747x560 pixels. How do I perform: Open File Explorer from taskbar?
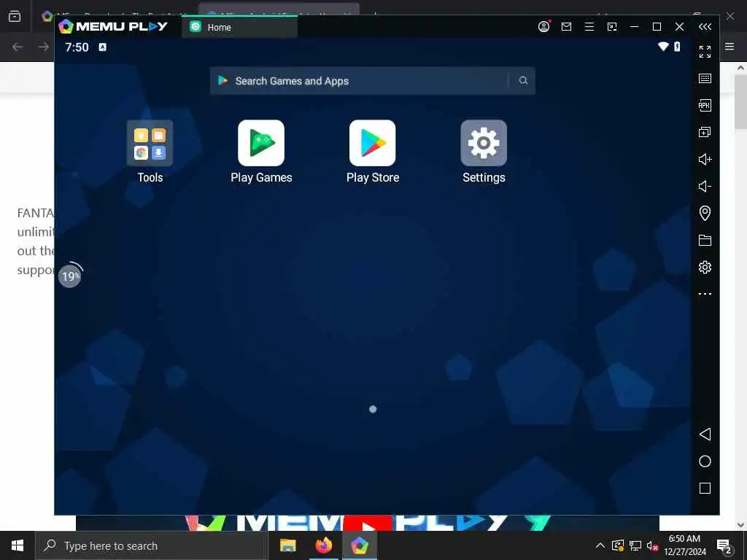(287, 545)
